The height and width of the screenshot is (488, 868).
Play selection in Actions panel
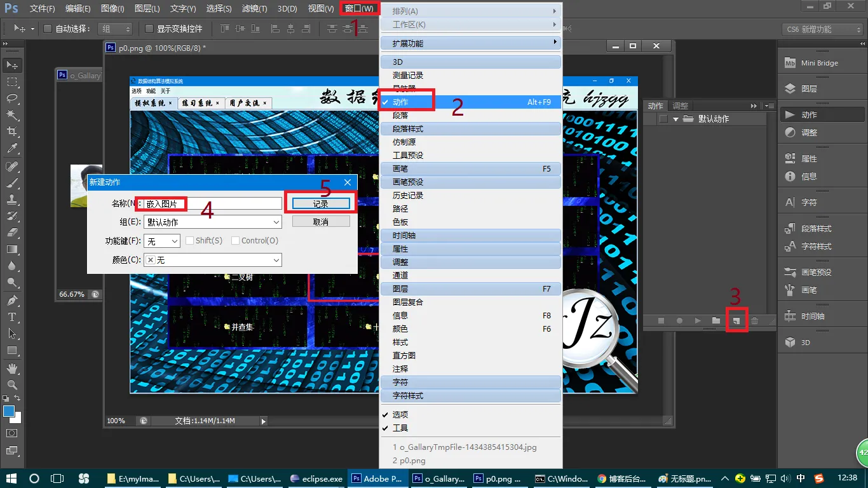(x=698, y=321)
